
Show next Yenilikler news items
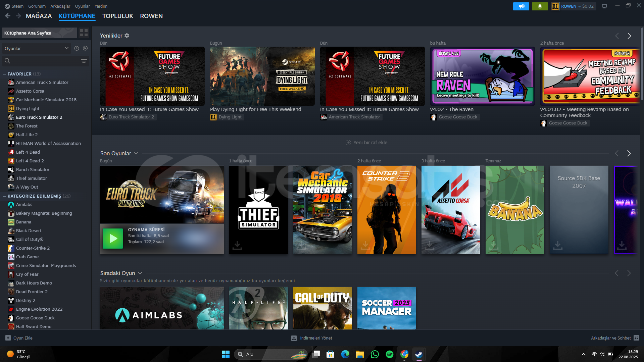click(x=629, y=36)
